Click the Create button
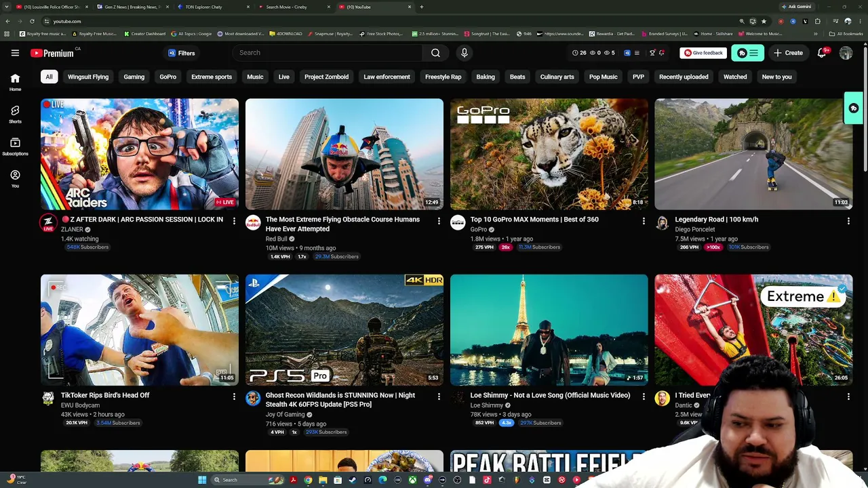Screen dimensions: 868x488 click(789, 53)
